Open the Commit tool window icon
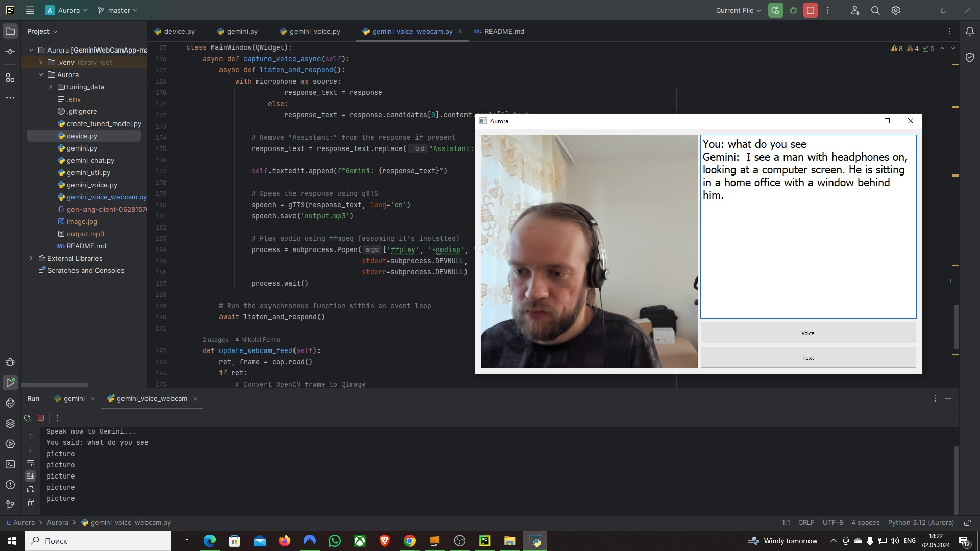This screenshot has height=551, width=980. click(10, 52)
